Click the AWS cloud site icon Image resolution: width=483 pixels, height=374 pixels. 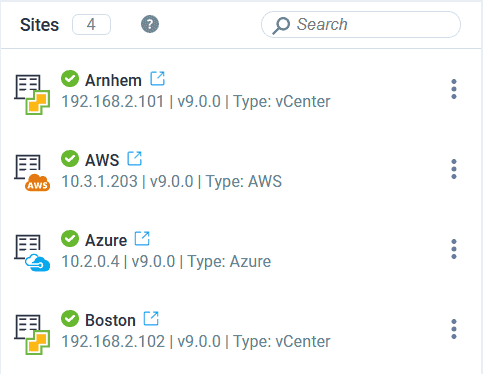[32, 173]
